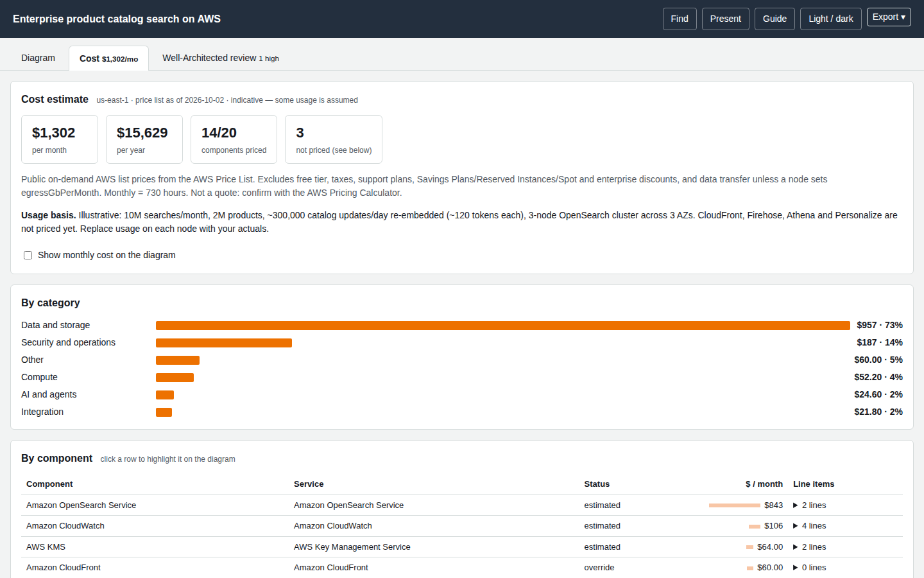Open the Well-Architected review tab

221,58
